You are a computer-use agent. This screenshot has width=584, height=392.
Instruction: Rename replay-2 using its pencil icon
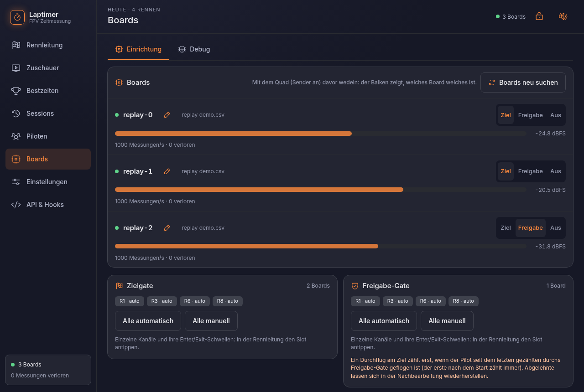167,228
